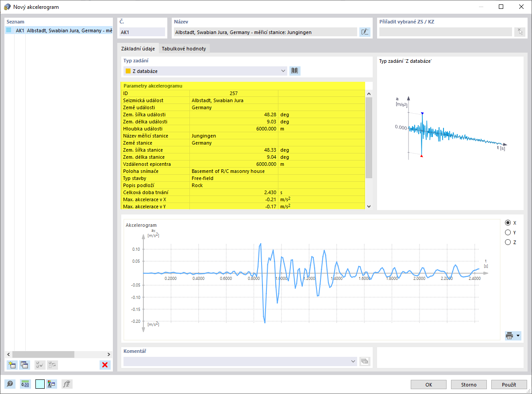Click the list's horizontal scrollbar thumb
Screen dimensions: 532x394
click(43, 354)
